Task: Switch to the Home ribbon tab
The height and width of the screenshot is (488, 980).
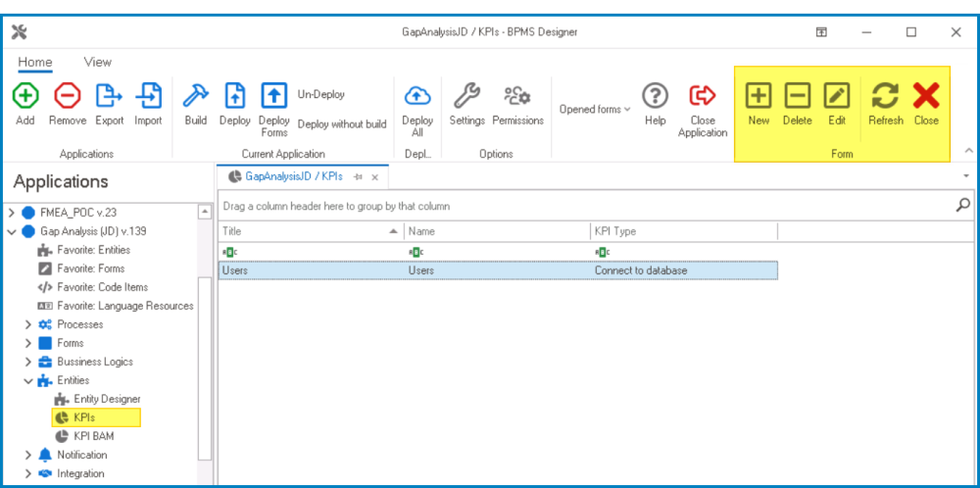Action: tap(35, 62)
